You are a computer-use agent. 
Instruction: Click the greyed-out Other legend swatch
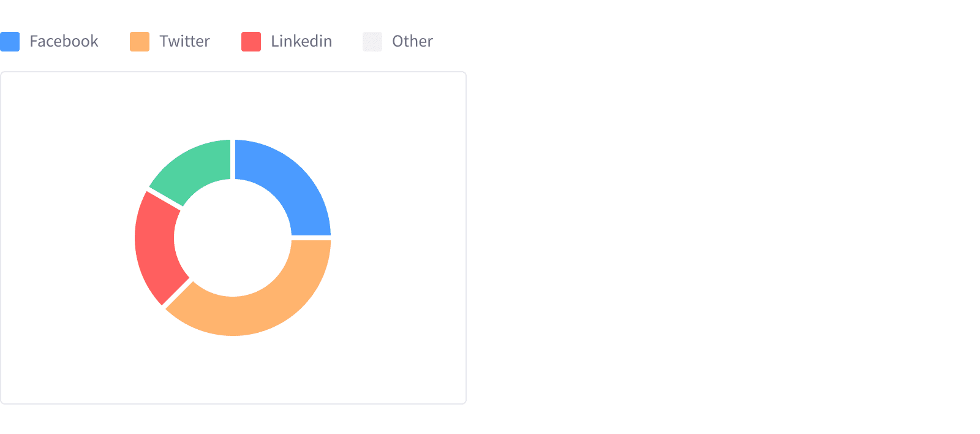[x=372, y=42]
